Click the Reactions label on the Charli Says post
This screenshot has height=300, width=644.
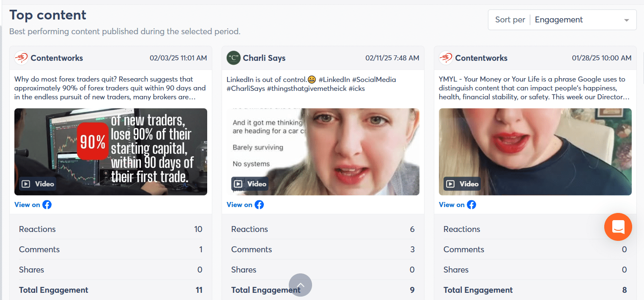click(249, 229)
